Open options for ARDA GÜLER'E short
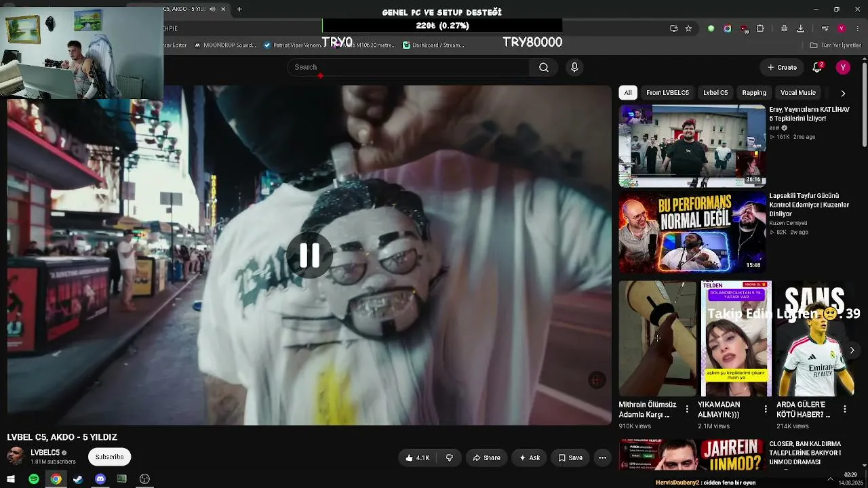This screenshot has width=868, height=488. click(845, 409)
